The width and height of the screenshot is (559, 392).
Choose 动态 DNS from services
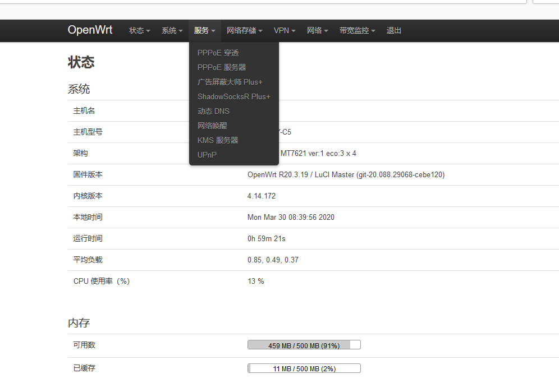click(x=234, y=111)
